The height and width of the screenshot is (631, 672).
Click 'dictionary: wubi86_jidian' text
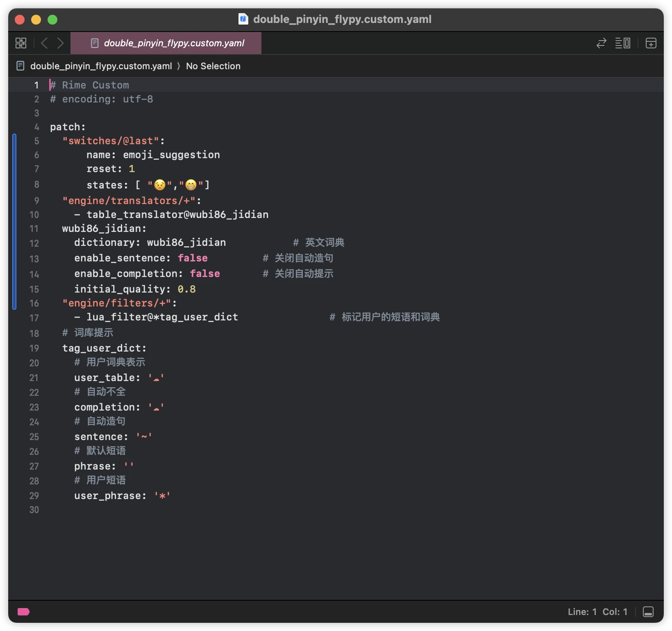click(150, 243)
